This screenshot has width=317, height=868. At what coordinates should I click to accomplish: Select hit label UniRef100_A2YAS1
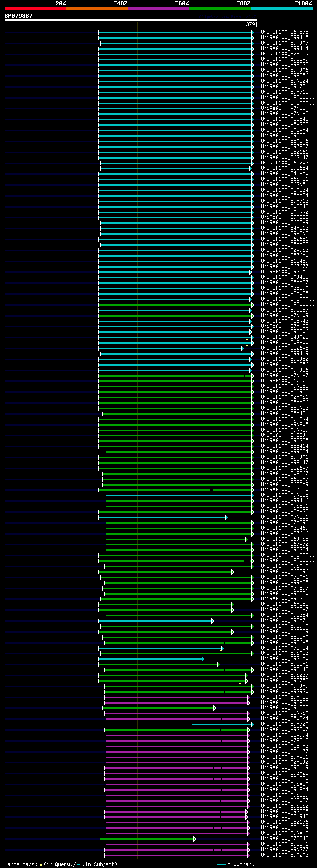[284, 397]
